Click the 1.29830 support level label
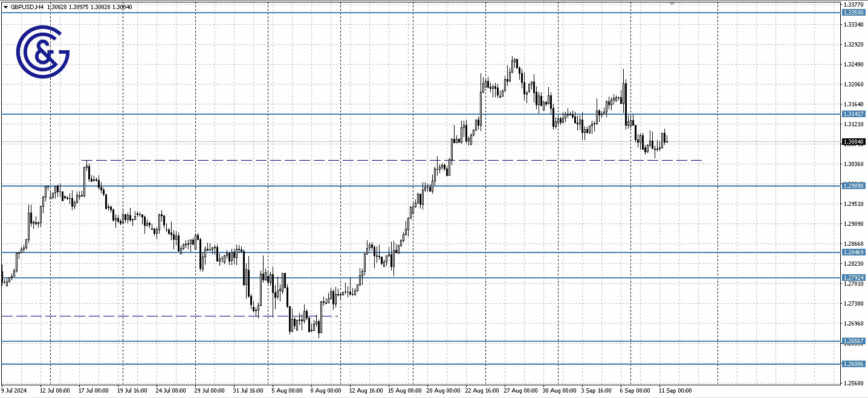Viewport: 868px width, 398px height. tap(854, 185)
